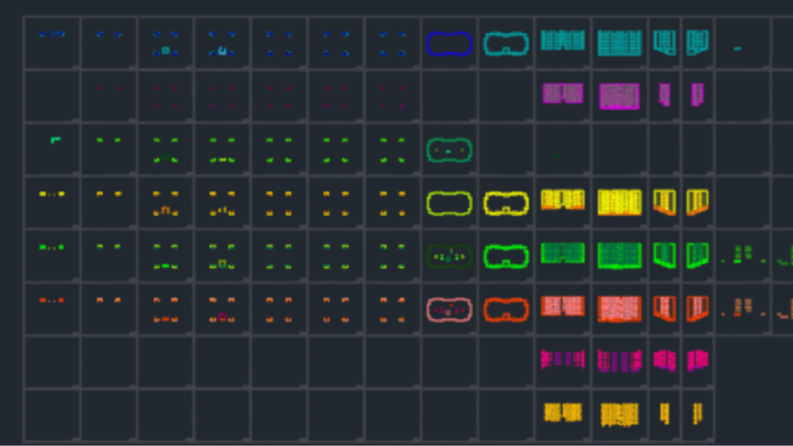Click the elongated blue mark sheet
This screenshot has width=793, height=446.
coord(52,34)
